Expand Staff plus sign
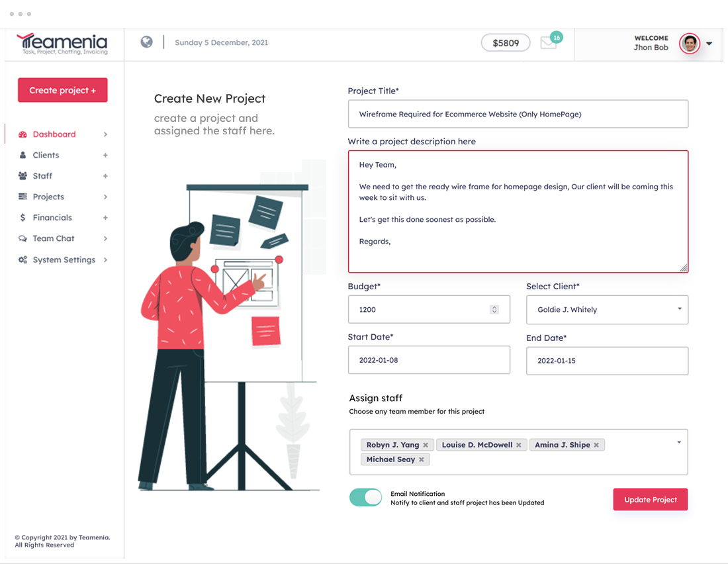The image size is (728, 564). point(105,176)
